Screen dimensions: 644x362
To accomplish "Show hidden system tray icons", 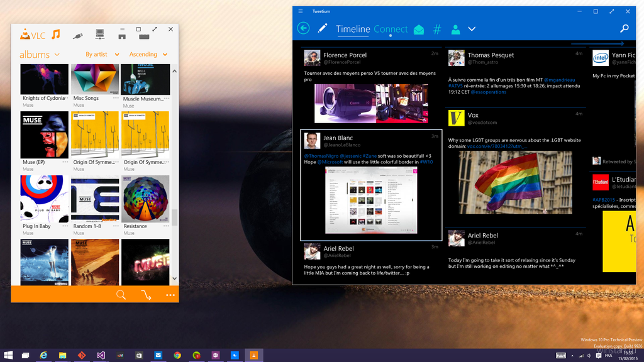I will 572,356.
